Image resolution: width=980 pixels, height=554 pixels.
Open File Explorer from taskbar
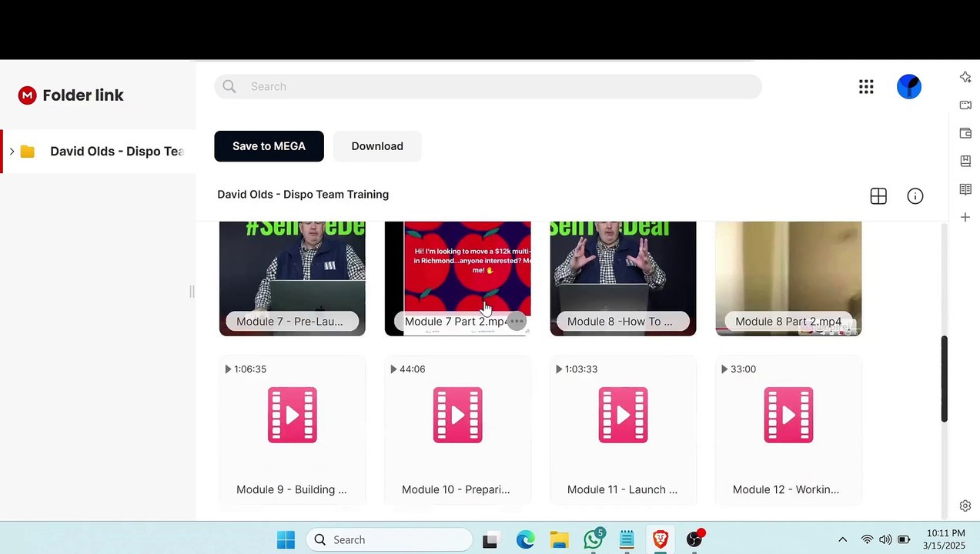pos(559,540)
